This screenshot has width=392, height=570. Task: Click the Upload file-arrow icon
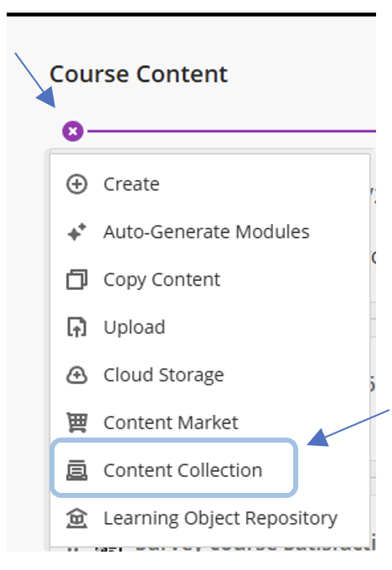tap(77, 327)
